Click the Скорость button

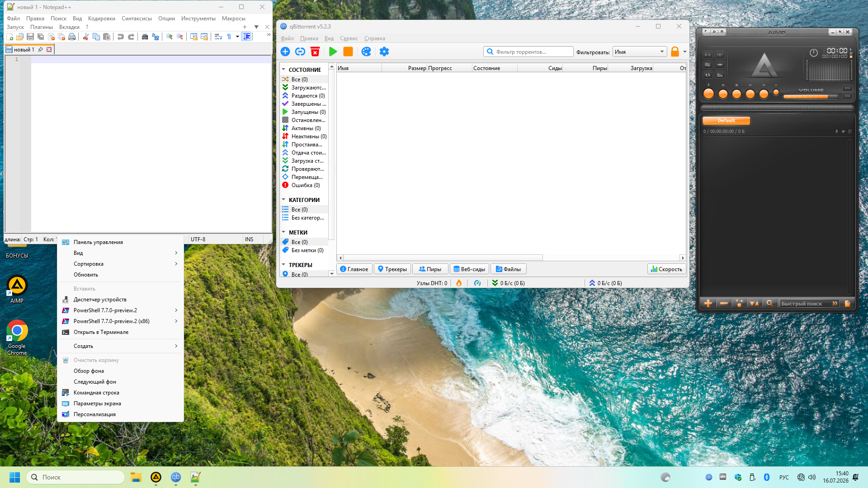tap(667, 269)
